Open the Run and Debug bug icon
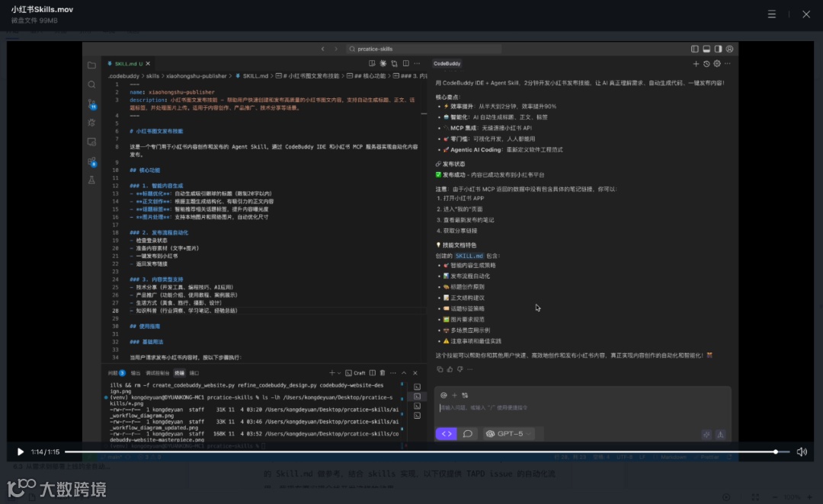This screenshot has width=823, height=504. pyautogui.click(x=92, y=123)
